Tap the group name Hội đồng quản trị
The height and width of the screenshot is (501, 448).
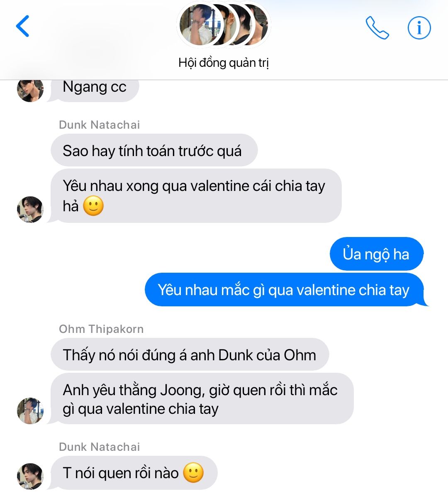224,63
